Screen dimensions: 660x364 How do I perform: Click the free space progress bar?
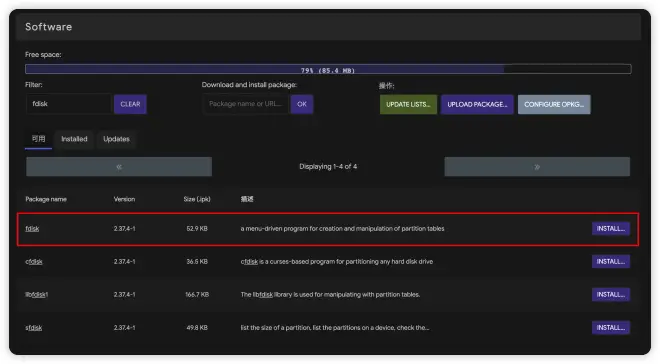(328, 69)
